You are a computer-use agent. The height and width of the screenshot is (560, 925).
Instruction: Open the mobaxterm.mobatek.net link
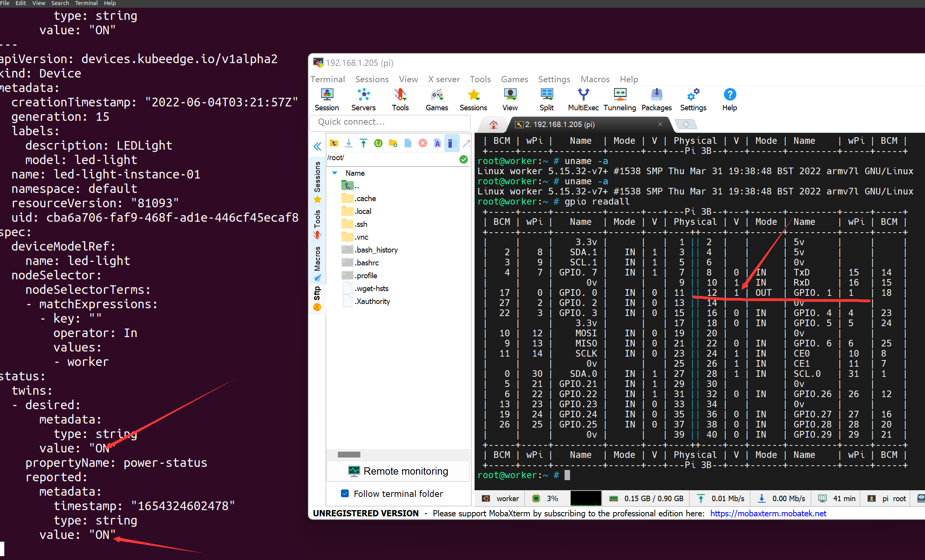(768, 513)
